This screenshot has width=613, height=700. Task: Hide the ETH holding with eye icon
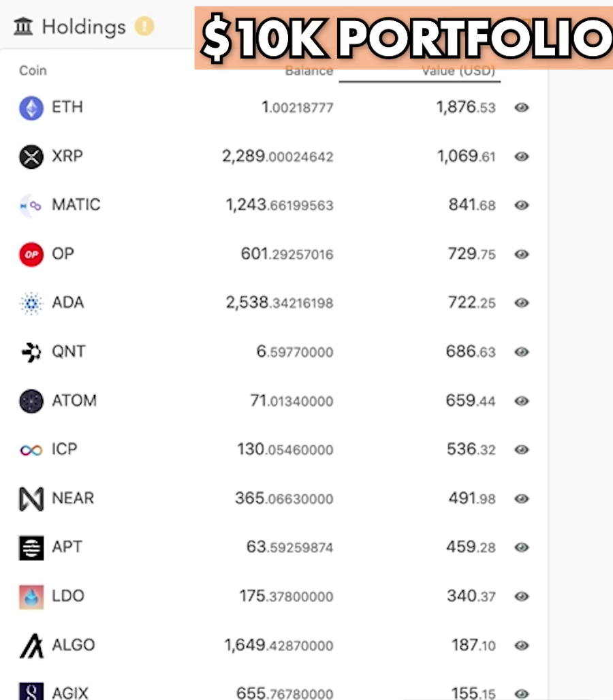click(522, 108)
